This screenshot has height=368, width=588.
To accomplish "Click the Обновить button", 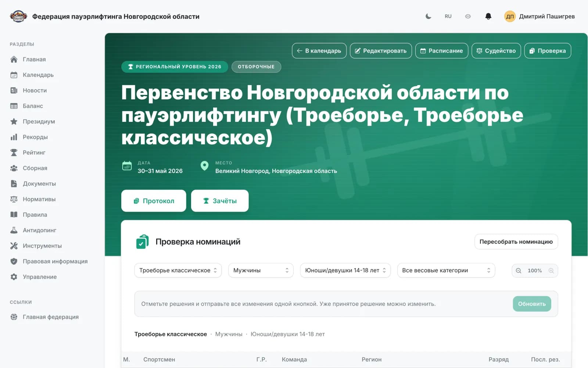I will tap(532, 304).
